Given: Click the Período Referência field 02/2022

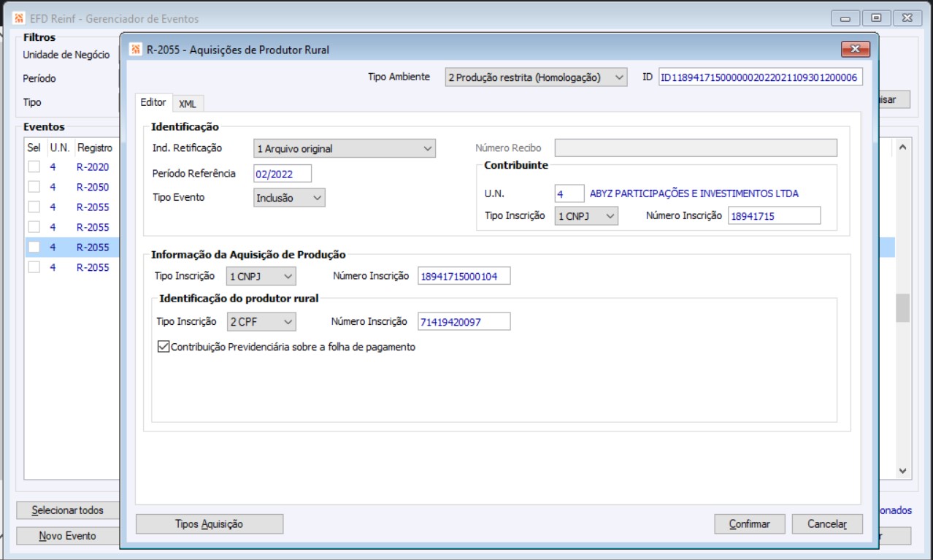Looking at the screenshot, I should [x=283, y=173].
